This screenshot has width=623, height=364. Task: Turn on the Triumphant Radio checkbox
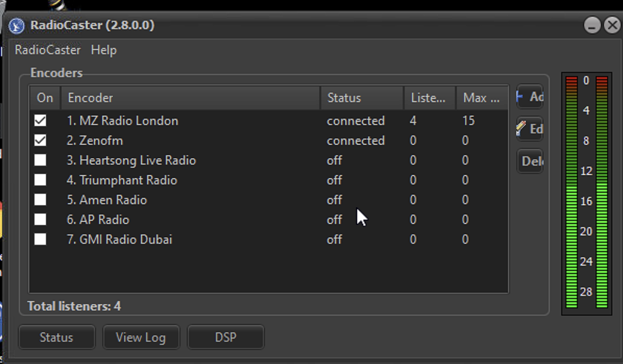(x=40, y=180)
